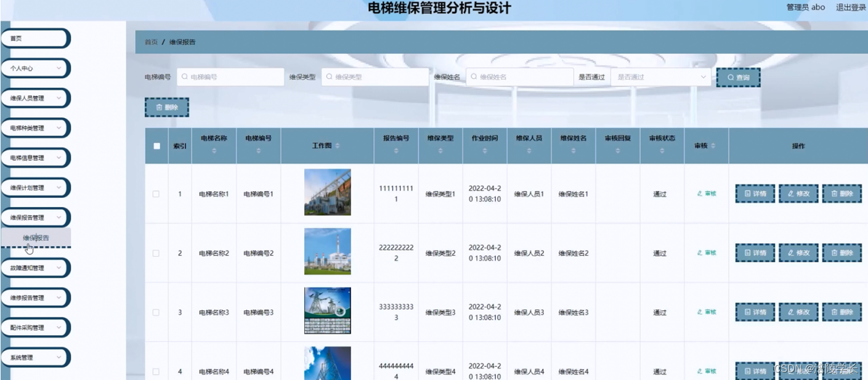
Task: Expand 维修报告管理 sidebar menu
Action: (x=35, y=297)
